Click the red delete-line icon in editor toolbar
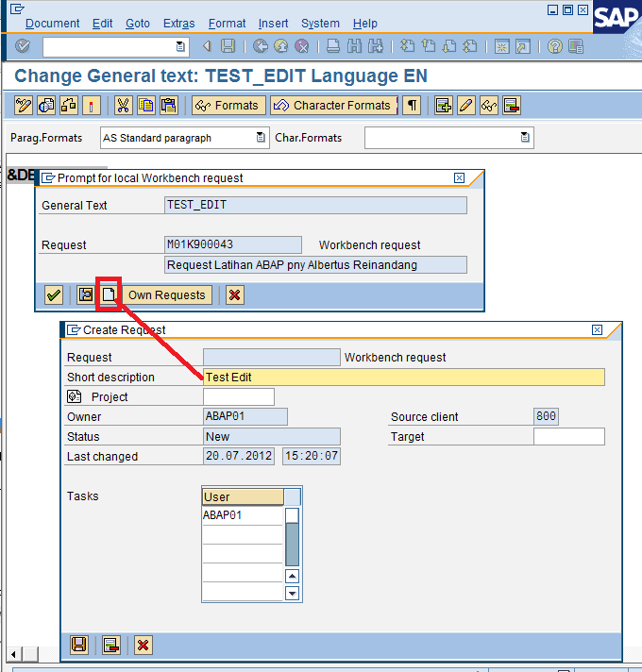 pos(512,106)
